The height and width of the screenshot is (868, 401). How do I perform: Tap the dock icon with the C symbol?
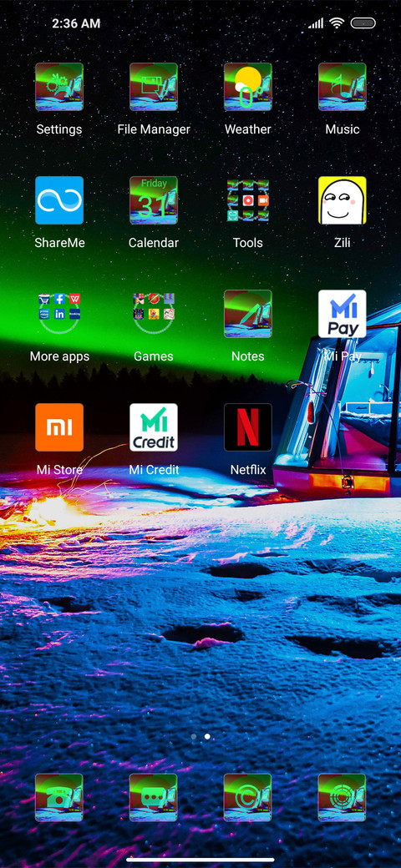pyautogui.click(x=247, y=797)
